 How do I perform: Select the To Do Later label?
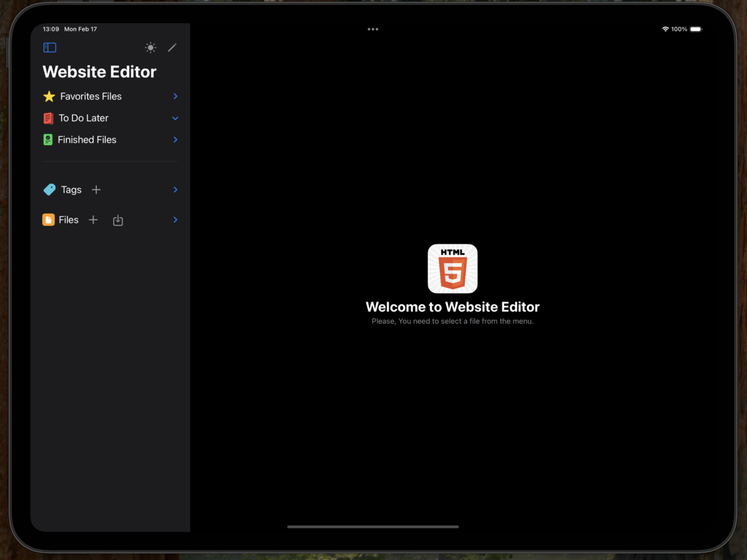click(84, 118)
